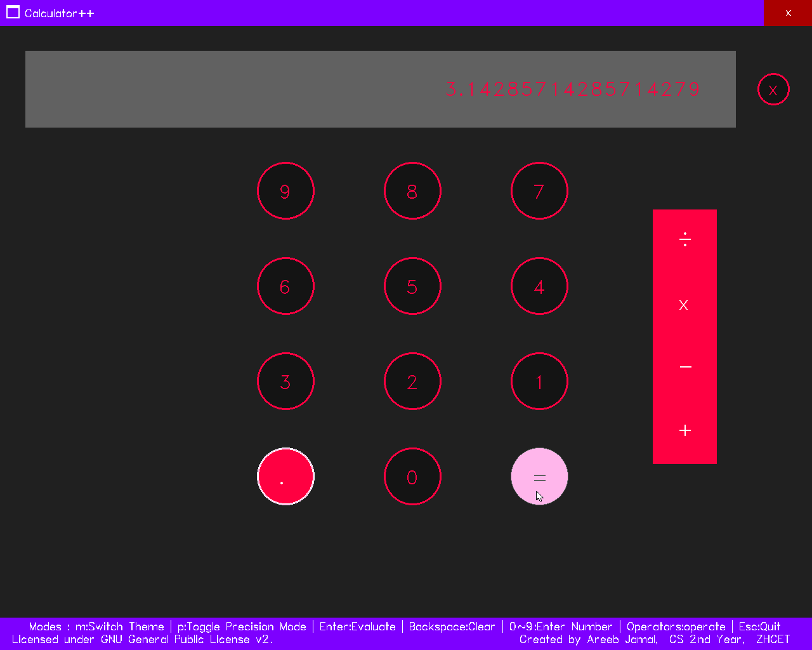
Task: Click the 'Enter:Evaluate' hint text
Action: pos(357,627)
